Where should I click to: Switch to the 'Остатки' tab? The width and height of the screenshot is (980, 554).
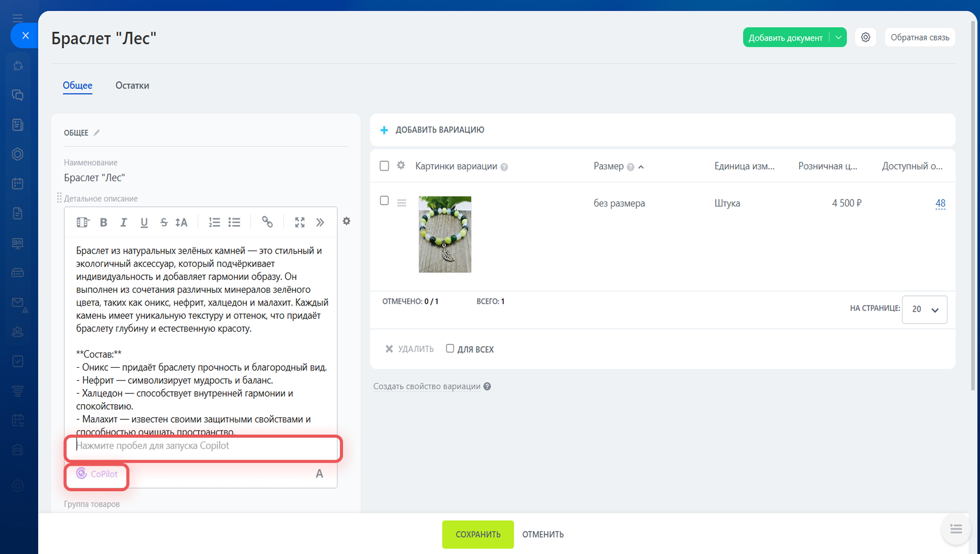pos(132,85)
